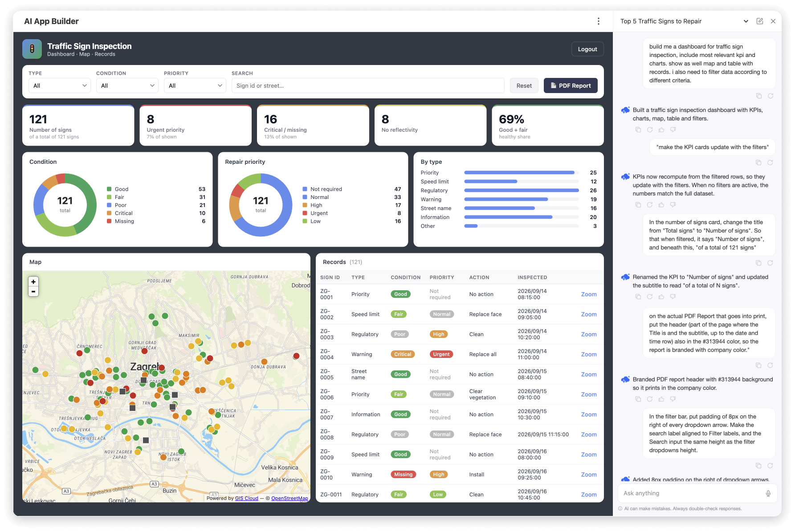Screen dimensions: 795x532
Task: Zoom in on the map with plus
Action: [x=33, y=282]
